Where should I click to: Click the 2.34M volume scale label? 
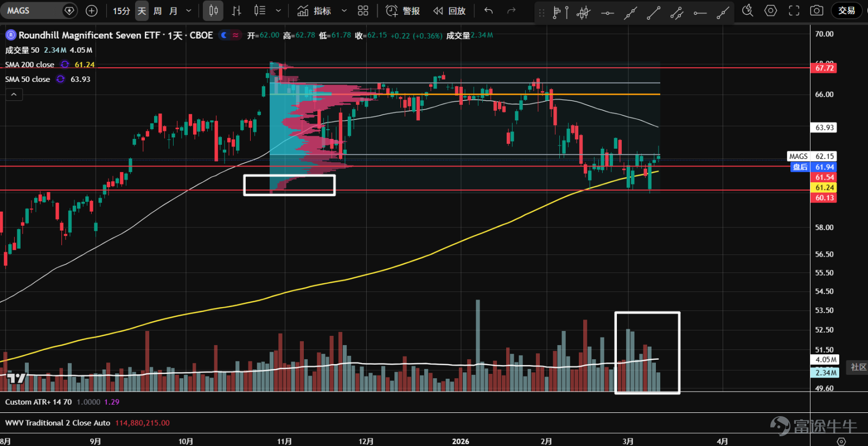point(825,373)
